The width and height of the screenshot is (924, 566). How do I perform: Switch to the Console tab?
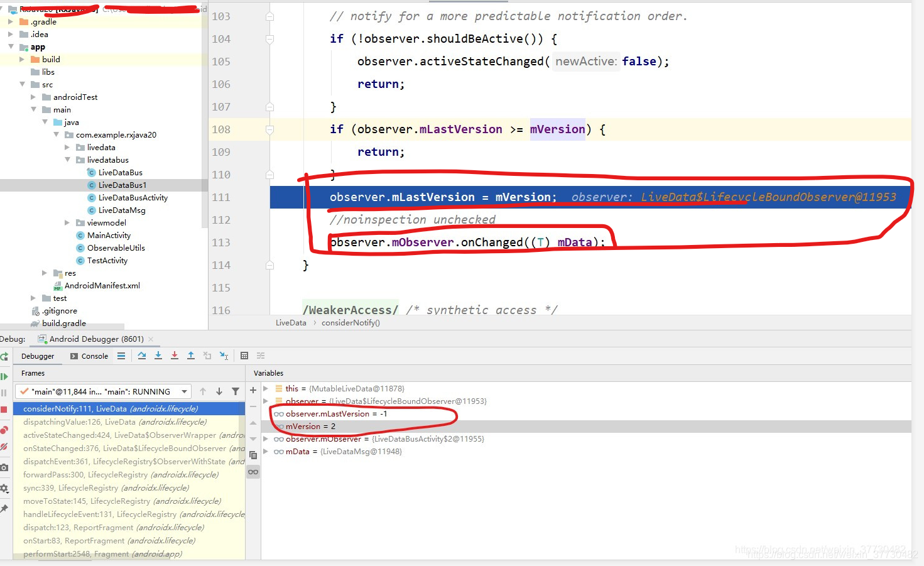coord(89,356)
